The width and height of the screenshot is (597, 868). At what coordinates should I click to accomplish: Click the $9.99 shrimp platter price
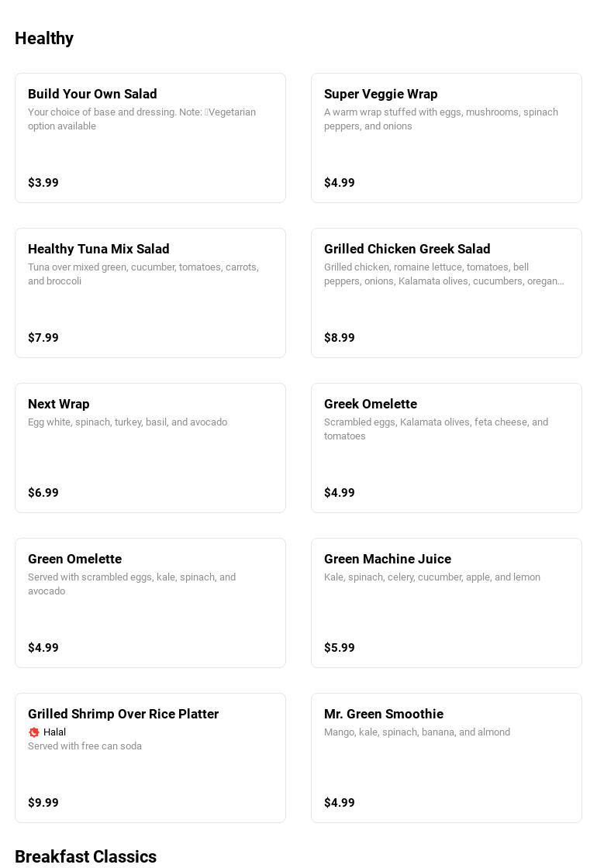coord(43,803)
